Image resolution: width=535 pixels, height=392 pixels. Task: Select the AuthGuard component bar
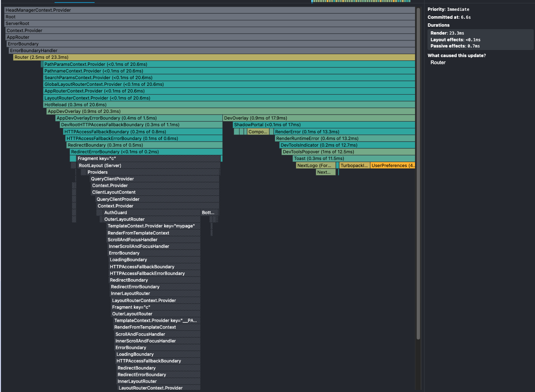(x=152, y=212)
